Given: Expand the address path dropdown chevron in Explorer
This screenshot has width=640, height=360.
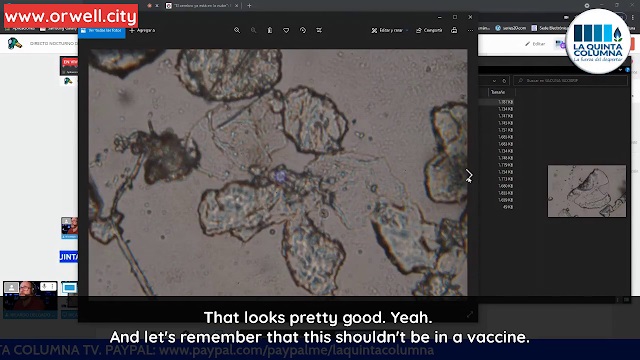Looking at the screenshot, I should pyautogui.click(x=494, y=80).
